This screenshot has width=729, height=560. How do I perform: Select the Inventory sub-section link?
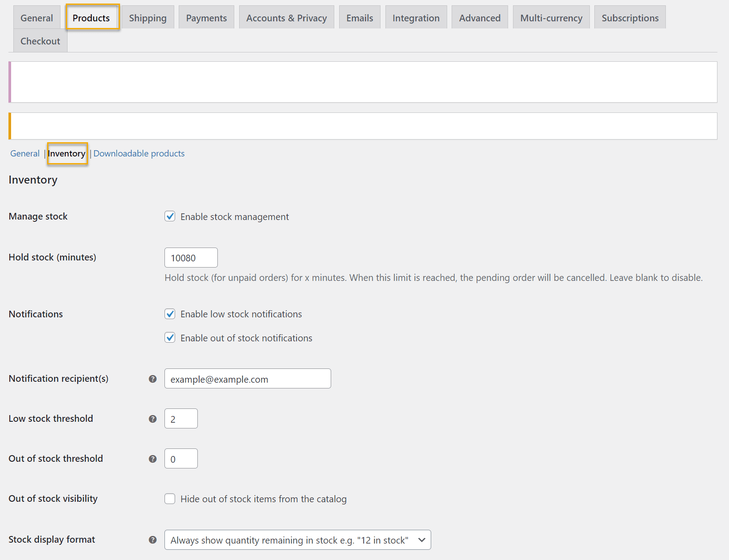tap(67, 153)
